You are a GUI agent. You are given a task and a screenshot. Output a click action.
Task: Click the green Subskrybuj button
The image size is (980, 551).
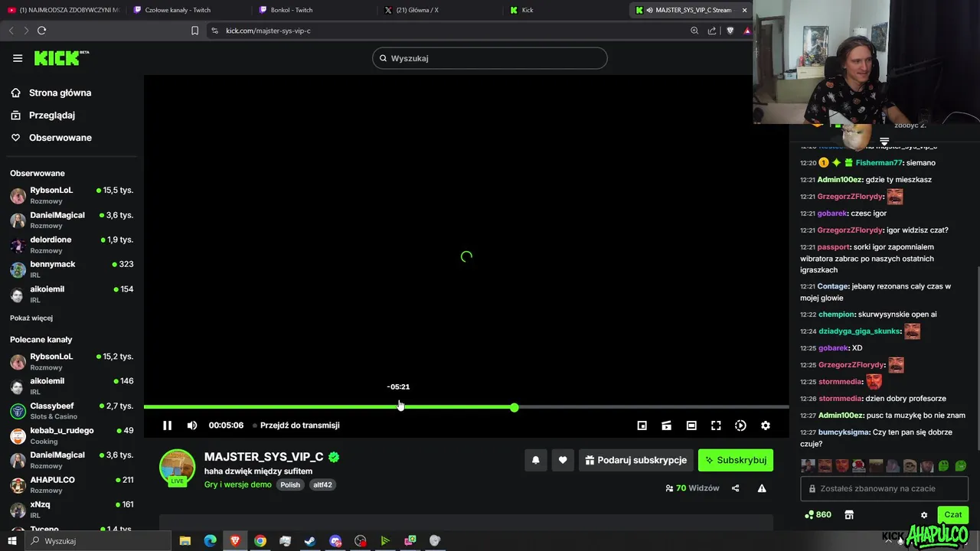[736, 460]
